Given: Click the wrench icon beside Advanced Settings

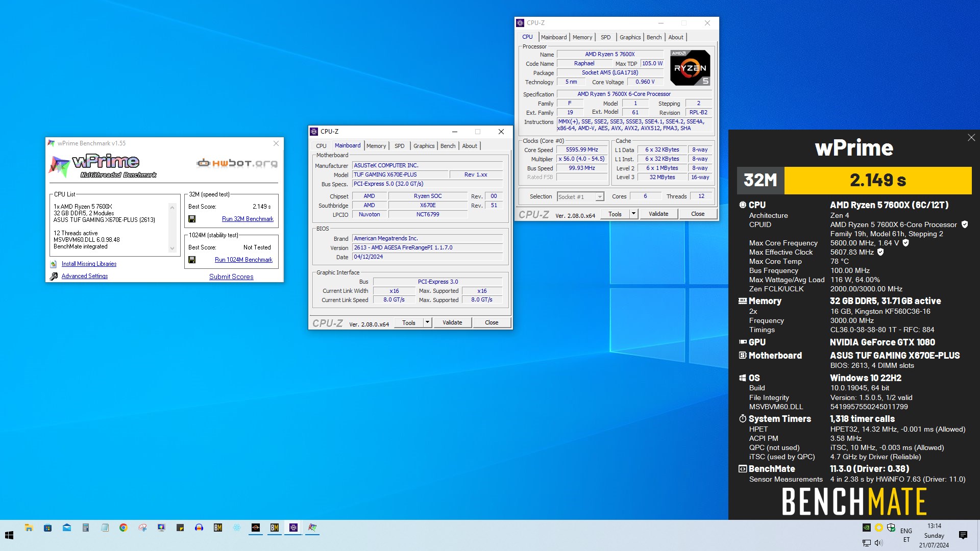Looking at the screenshot, I should click(54, 276).
